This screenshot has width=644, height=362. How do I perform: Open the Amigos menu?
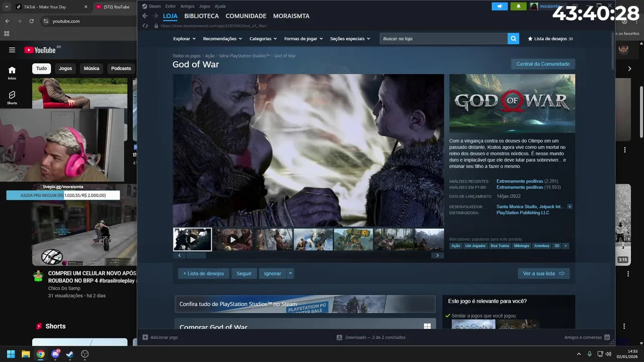point(187,7)
